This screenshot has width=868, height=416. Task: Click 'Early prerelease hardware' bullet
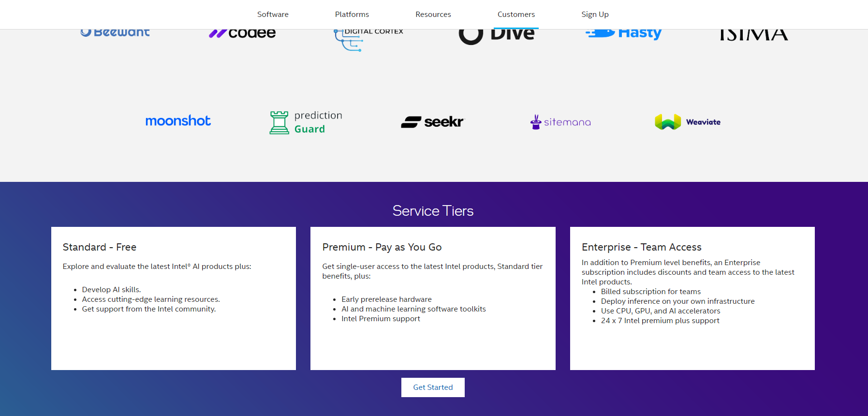pos(386,299)
